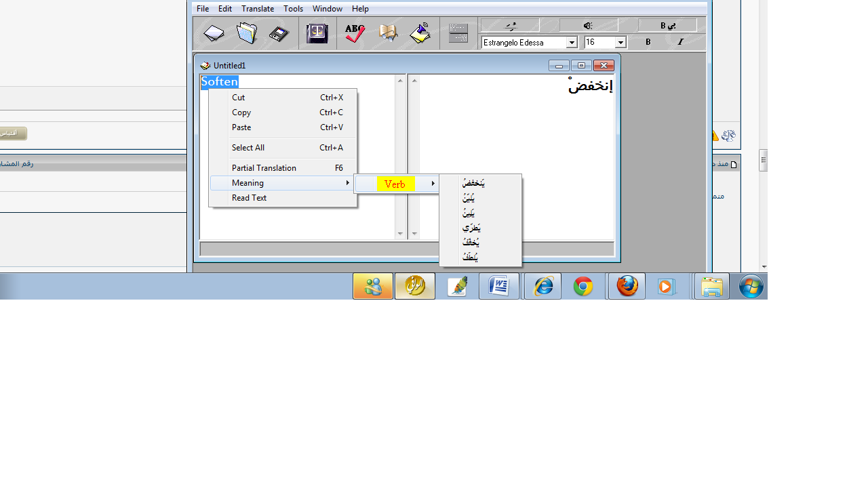Toggle italic formatting I button

click(x=681, y=42)
